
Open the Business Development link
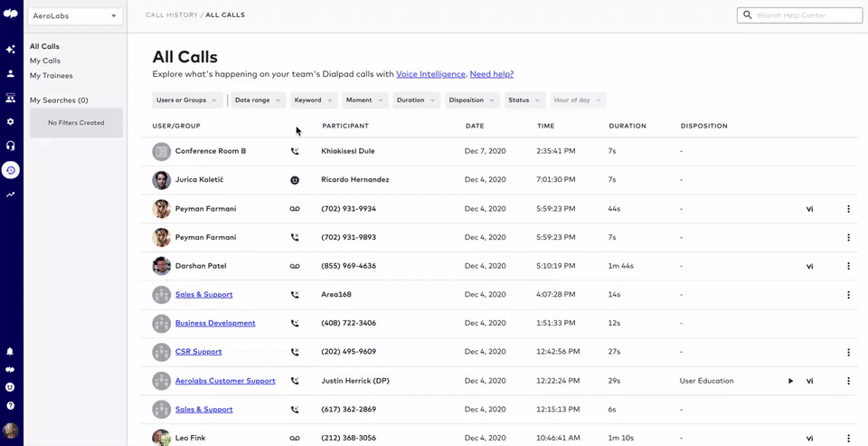pos(215,323)
